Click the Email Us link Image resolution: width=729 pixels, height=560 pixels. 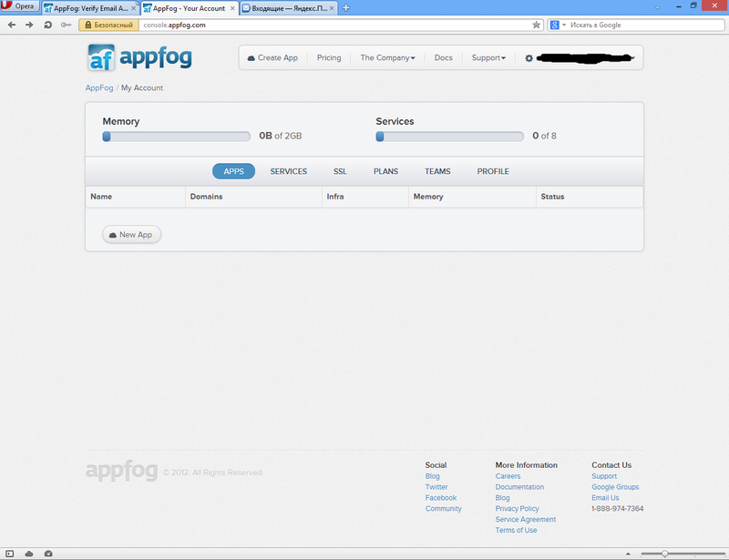click(x=605, y=498)
